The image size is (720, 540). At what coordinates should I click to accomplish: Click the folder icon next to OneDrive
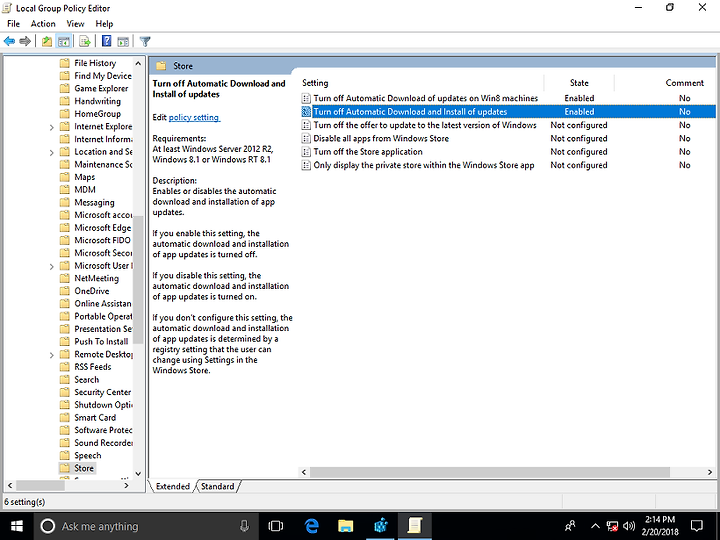pos(65,291)
